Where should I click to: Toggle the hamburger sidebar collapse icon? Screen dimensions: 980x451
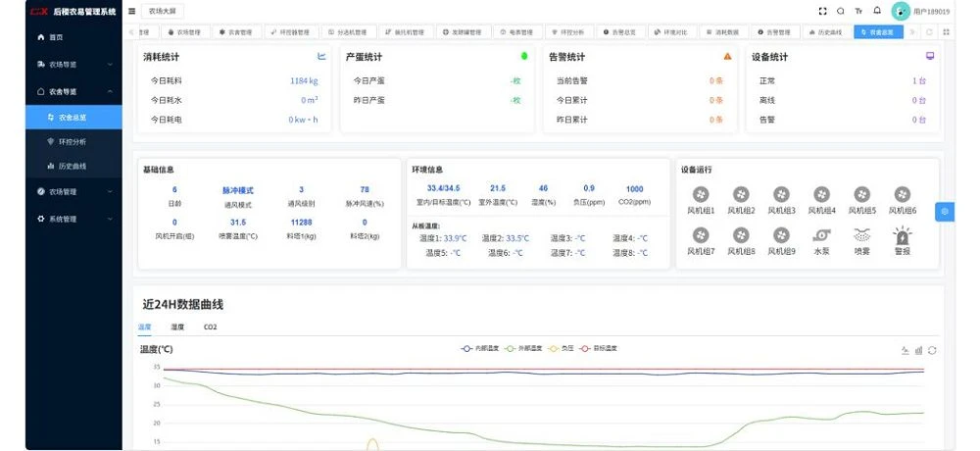[x=132, y=11]
